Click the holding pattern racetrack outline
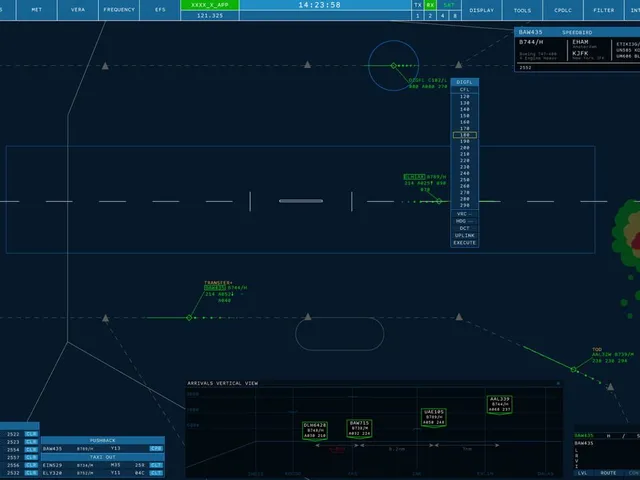This screenshot has width=640, height=480. pyautogui.click(x=340, y=334)
